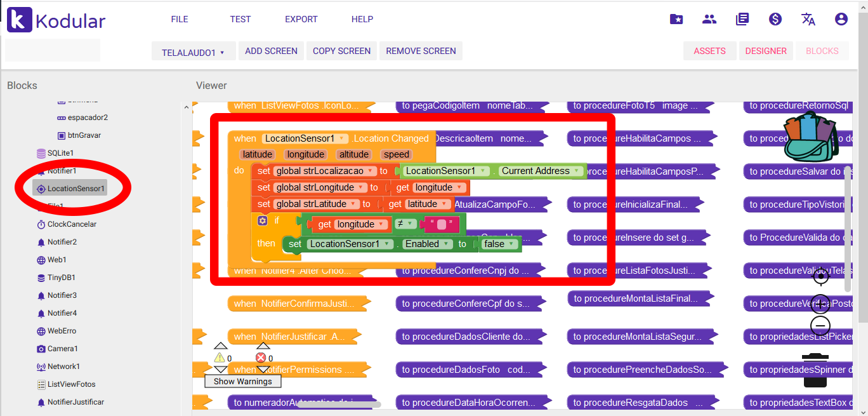868x416 pixels.
Task: Click COPY SCREEN button
Action: 342,51
